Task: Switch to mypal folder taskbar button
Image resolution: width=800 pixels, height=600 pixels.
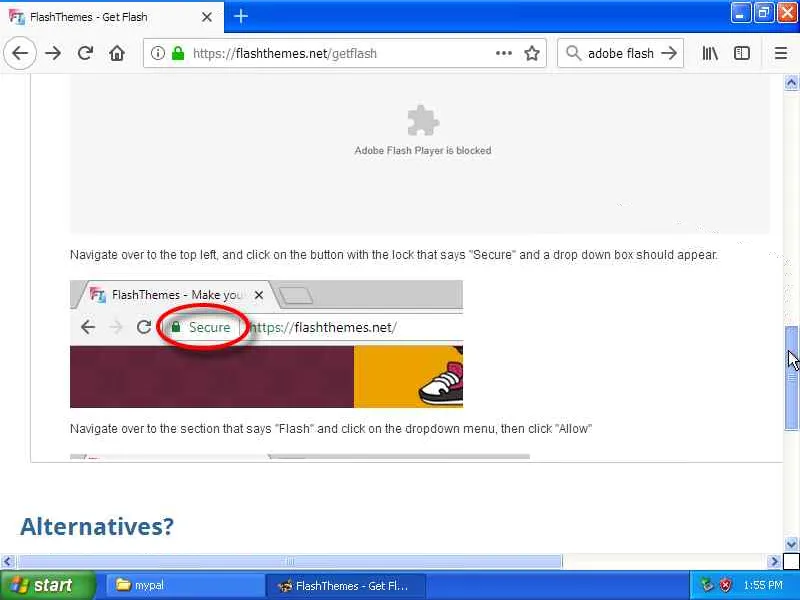Action: [184, 585]
